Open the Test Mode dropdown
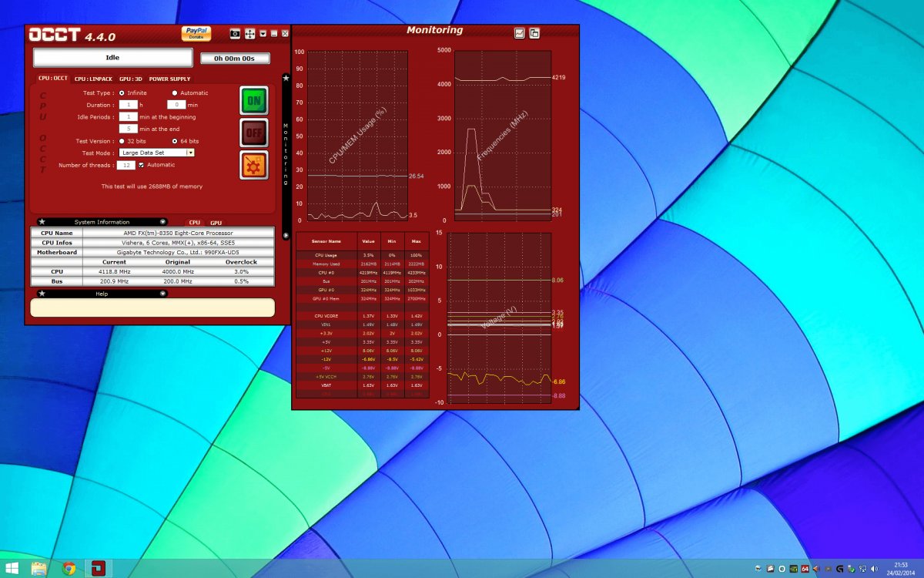The width and height of the screenshot is (924, 578). (190, 153)
